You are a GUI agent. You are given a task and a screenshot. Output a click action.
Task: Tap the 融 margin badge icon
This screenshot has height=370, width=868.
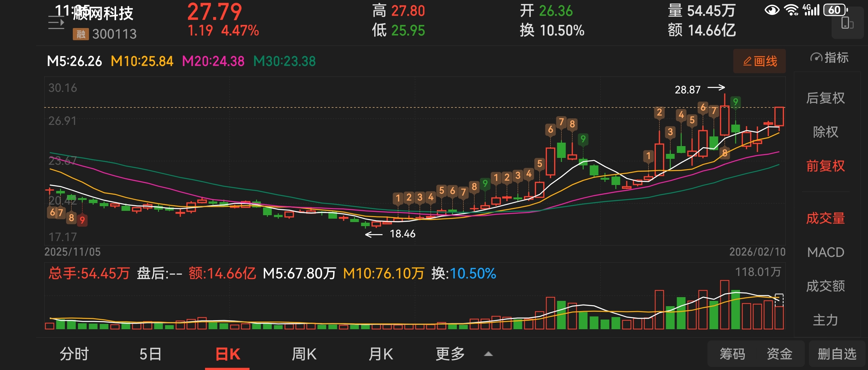click(x=81, y=34)
